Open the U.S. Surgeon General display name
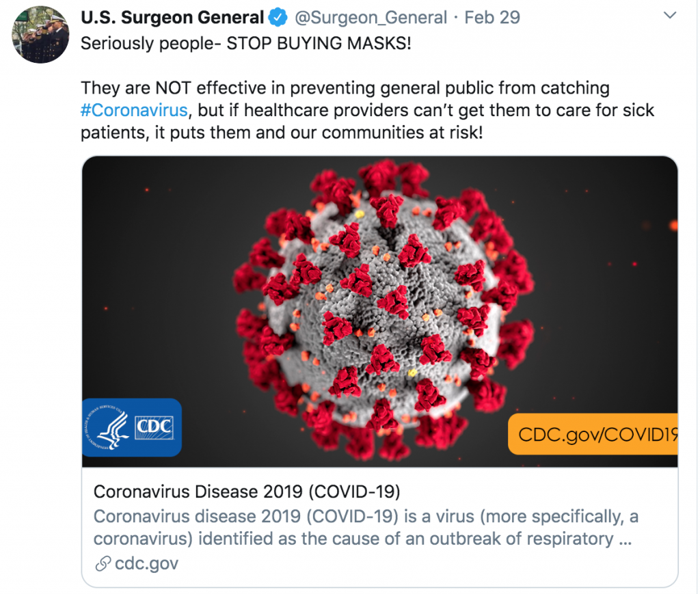The image size is (700, 594). click(x=172, y=17)
